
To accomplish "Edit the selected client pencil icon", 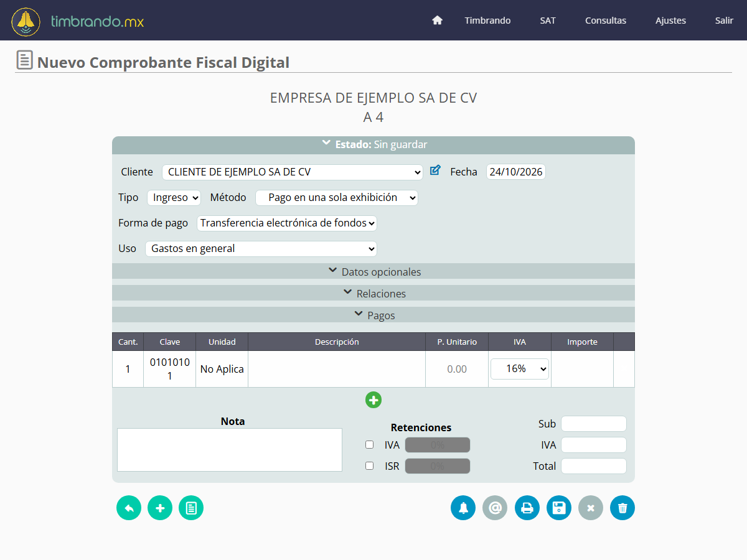I will pos(435,170).
